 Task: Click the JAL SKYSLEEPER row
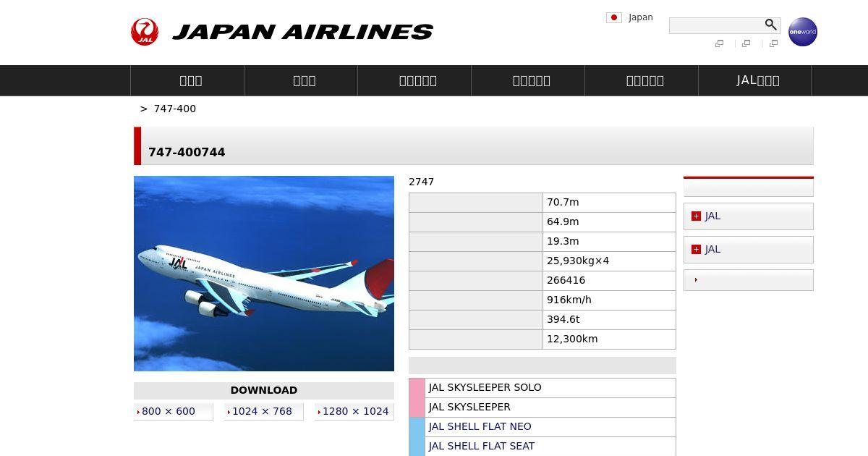tap(550, 408)
